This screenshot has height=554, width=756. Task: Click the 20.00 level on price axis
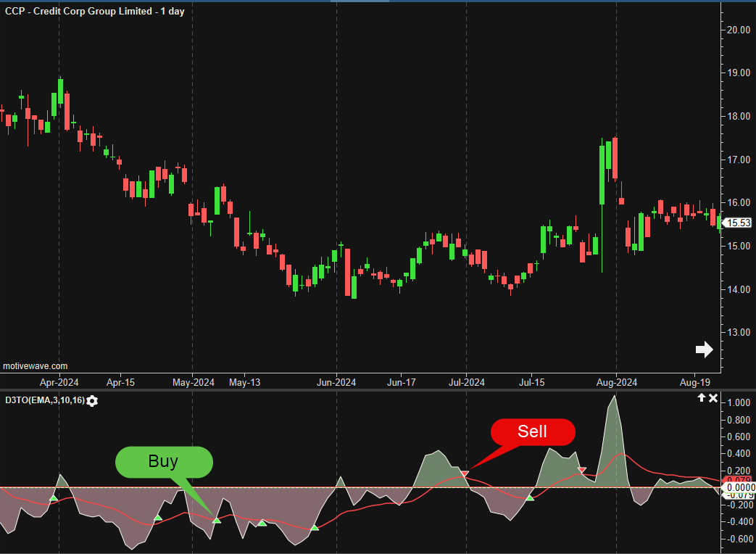(x=739, y=30)
